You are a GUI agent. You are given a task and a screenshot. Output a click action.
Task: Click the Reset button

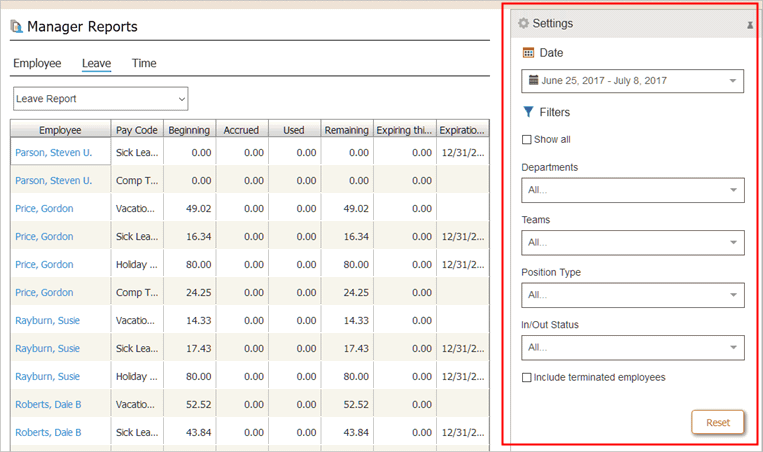718,422
